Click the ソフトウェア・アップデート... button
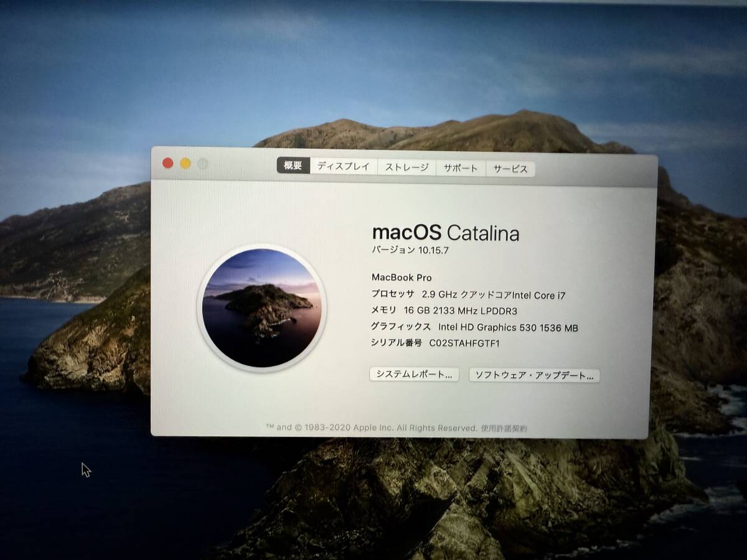This screenshot has width=747, height=560. tap(534, 375)
